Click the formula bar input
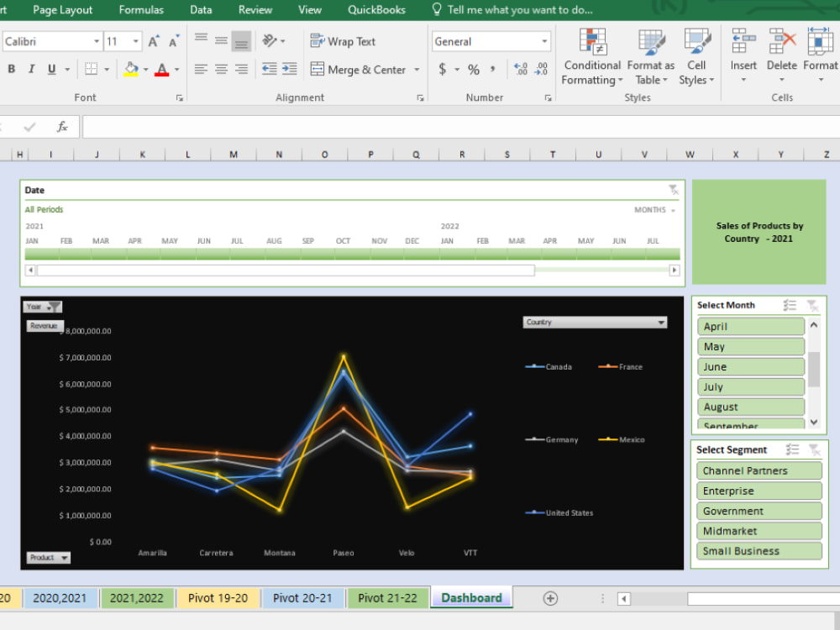 pyautogui.click(x=460, y=127)
